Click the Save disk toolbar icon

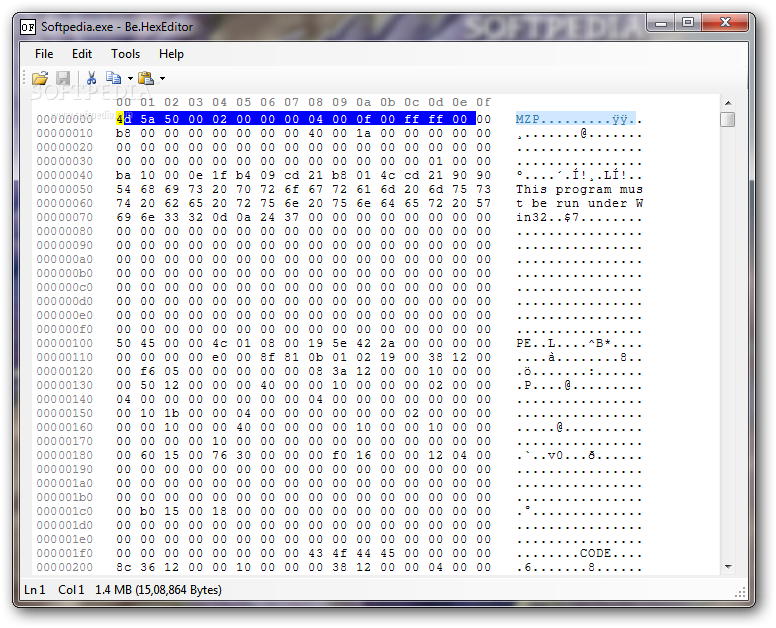[x=63, y=78]
